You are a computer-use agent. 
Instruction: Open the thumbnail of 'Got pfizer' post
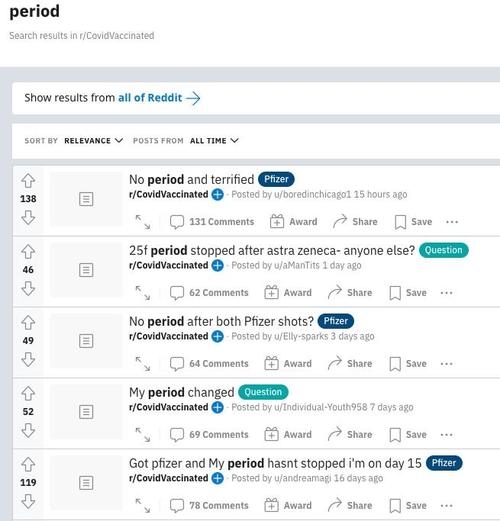[86, 483]
